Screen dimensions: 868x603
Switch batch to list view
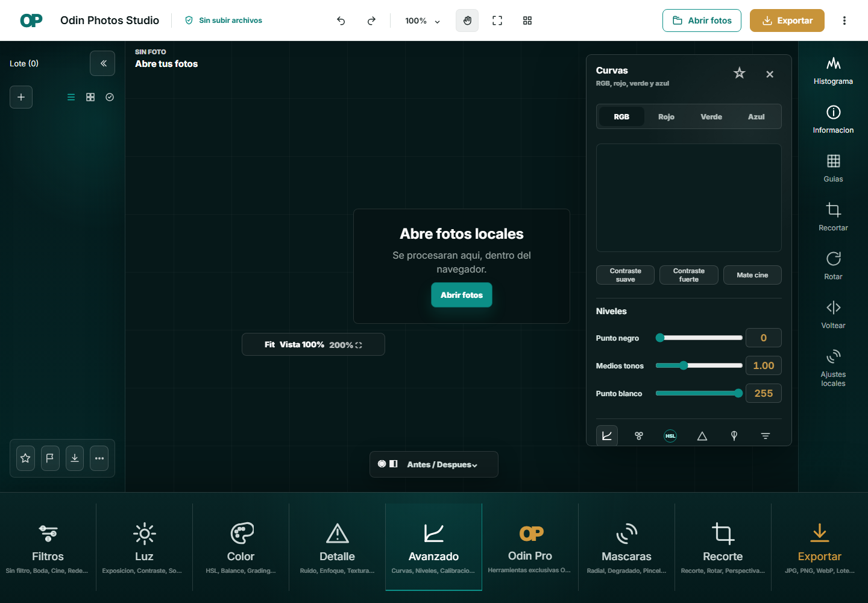pos(71,97)
